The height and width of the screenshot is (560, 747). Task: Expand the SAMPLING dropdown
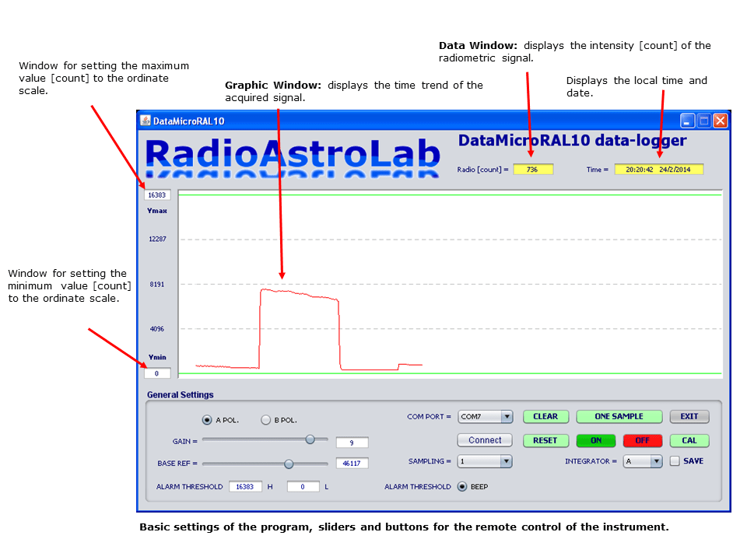tap(485, 461)
